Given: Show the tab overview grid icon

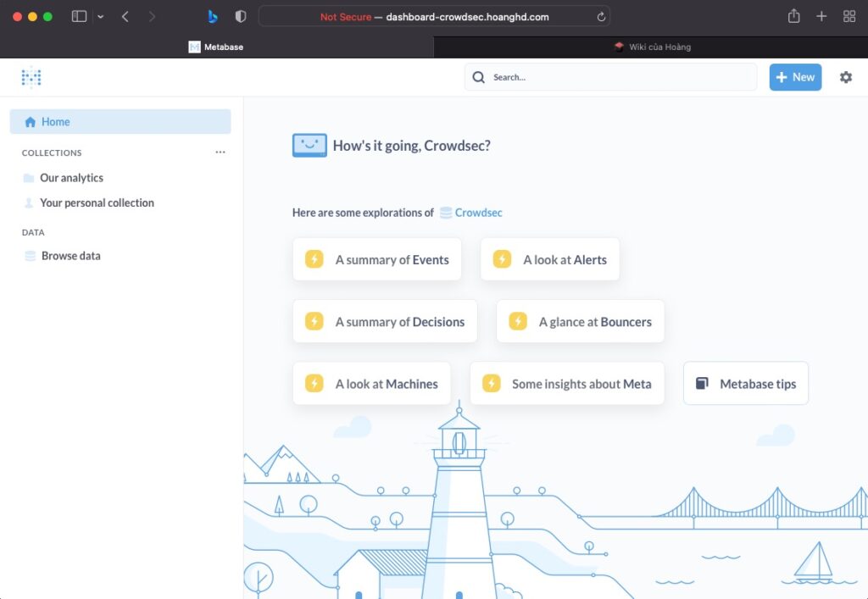Looking at the screenshot, I should [x=849, y=17].
